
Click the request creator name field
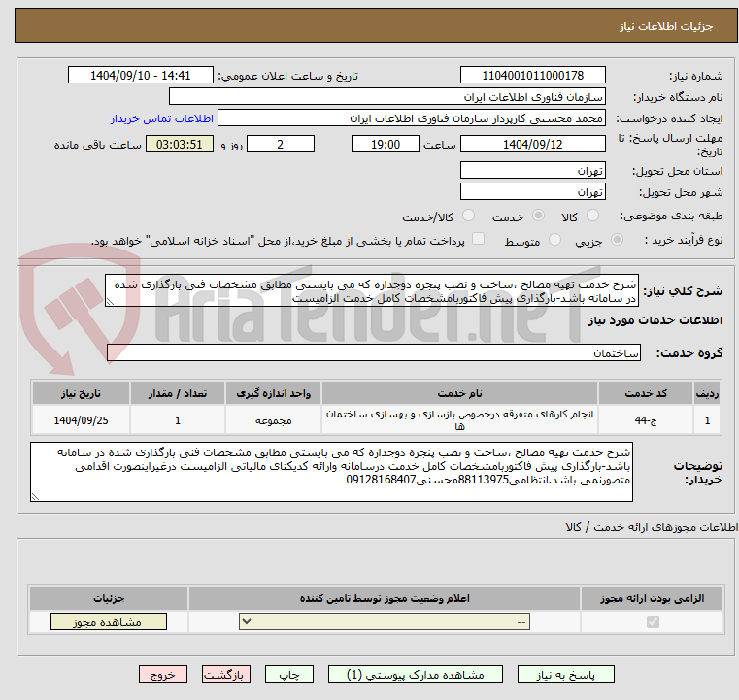pyautogui.click(x=412, y=118)
